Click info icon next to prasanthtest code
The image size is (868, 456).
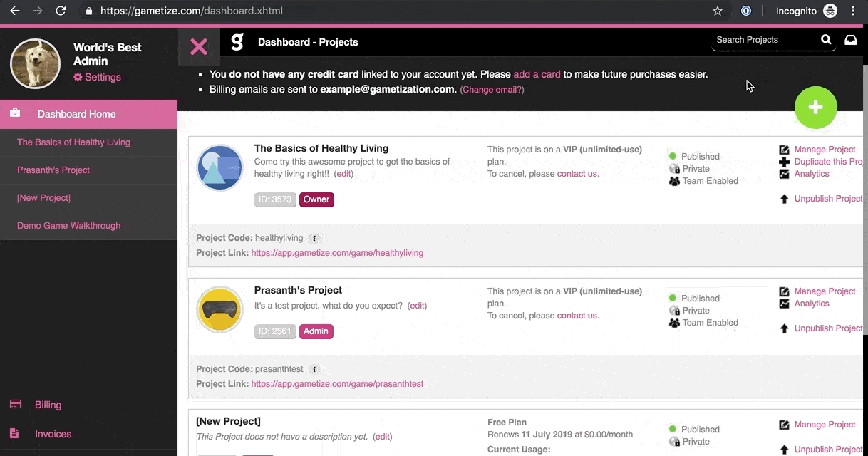[314, 370]
